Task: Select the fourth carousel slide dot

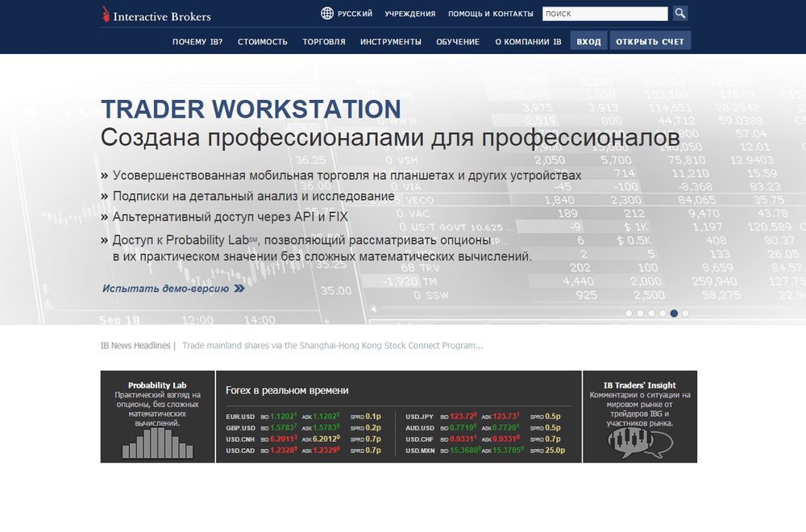Action: coord(663,313)
